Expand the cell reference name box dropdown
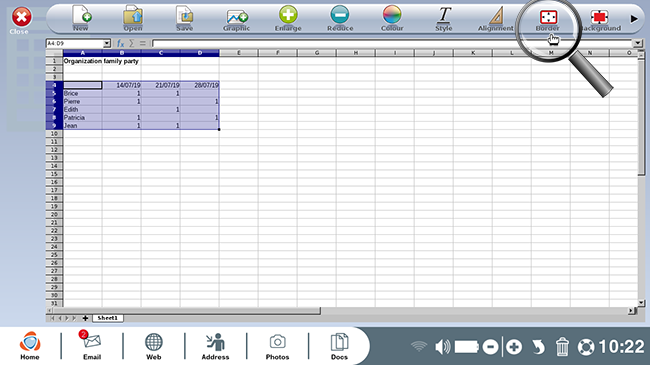This screenshot has width=650, height=365. [x=107, y=43]
